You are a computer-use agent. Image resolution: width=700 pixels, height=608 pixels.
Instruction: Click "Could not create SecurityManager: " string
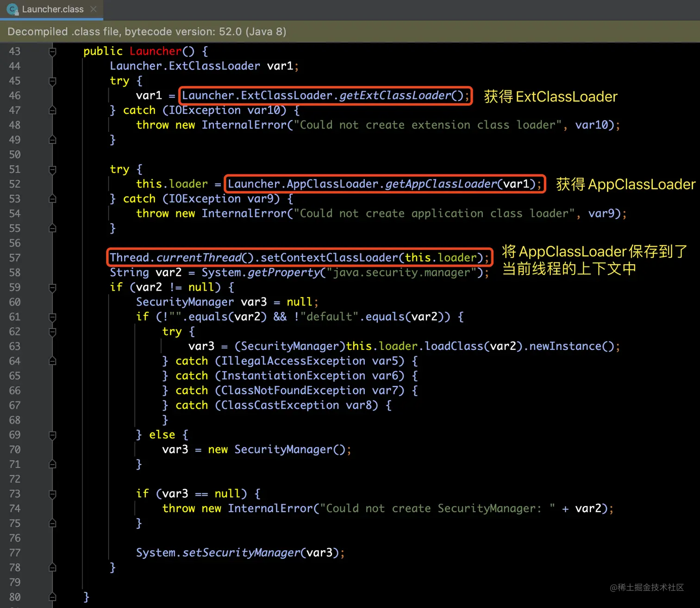[x=437, y=508]
